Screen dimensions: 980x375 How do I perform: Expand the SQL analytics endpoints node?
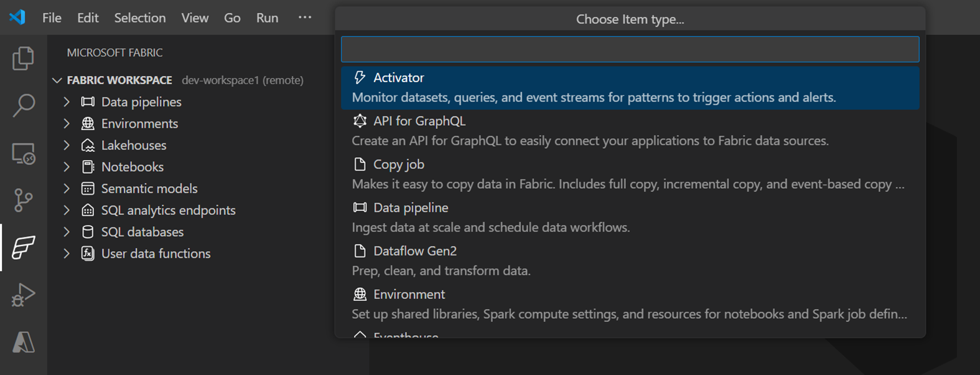click(x=67, y=210)
